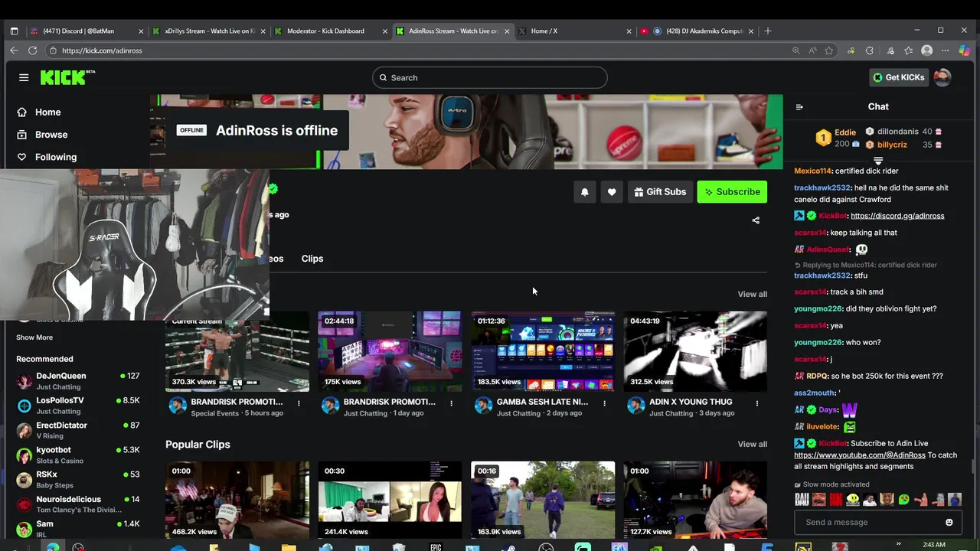This screenshot has width=980, height=551.
Task: Play the 468.2K views clip
Action: coord(237,500)
